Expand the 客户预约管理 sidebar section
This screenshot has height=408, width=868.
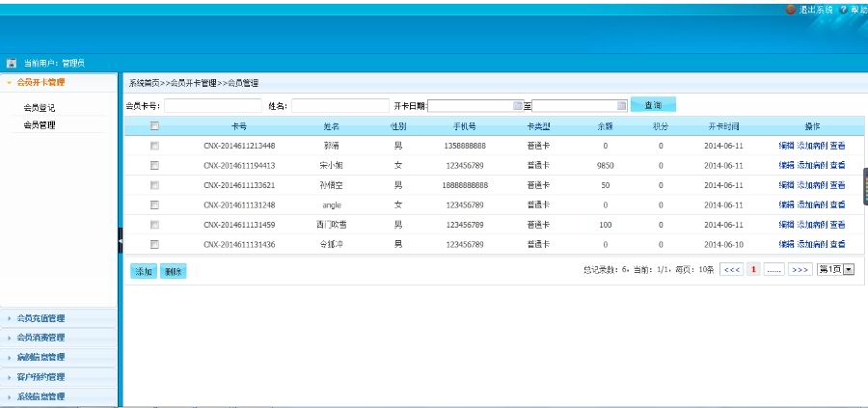click(59, 377)
